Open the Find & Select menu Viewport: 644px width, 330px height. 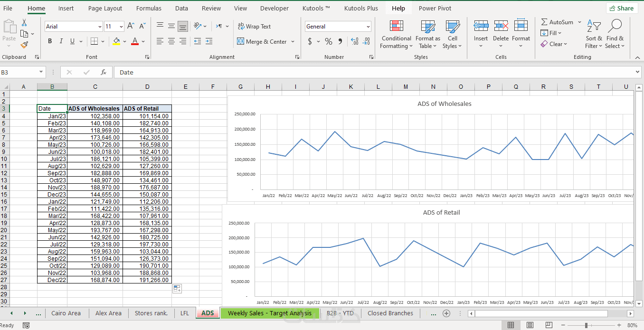point(615,34)
